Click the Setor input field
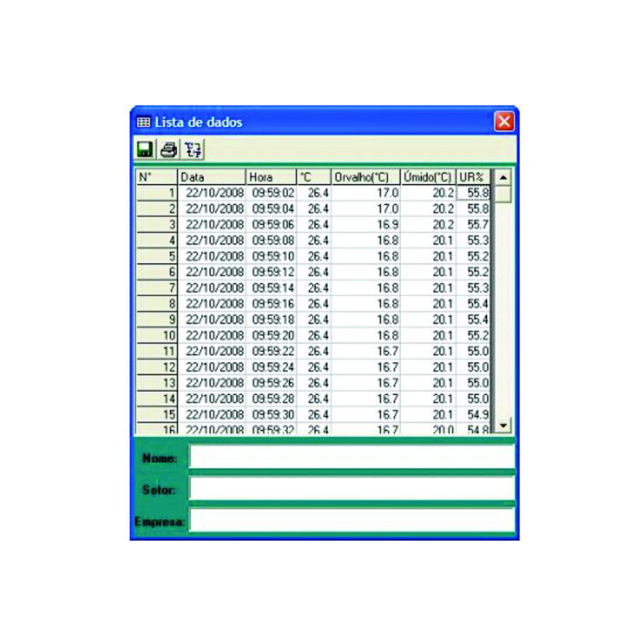The image size is (644, 644). (352, 489)
